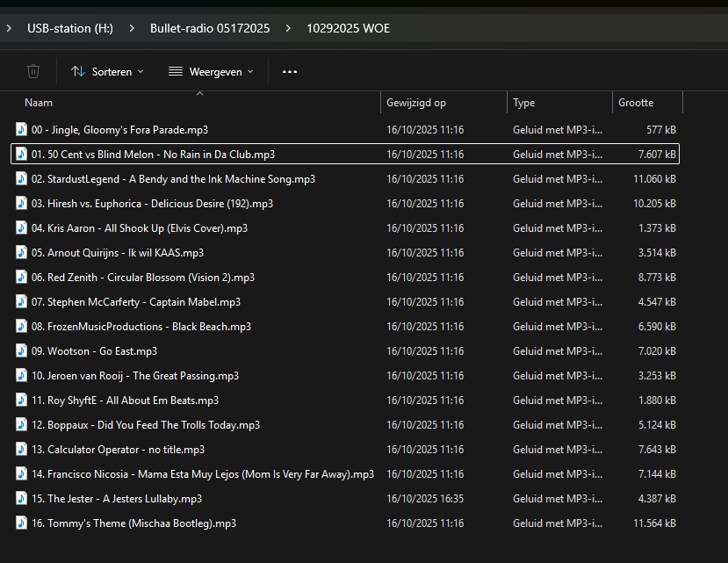Sort by Gewijzigd op column header
Image resolution: width=728 pixels, height=563 pixels.
[x=416, y=103]
